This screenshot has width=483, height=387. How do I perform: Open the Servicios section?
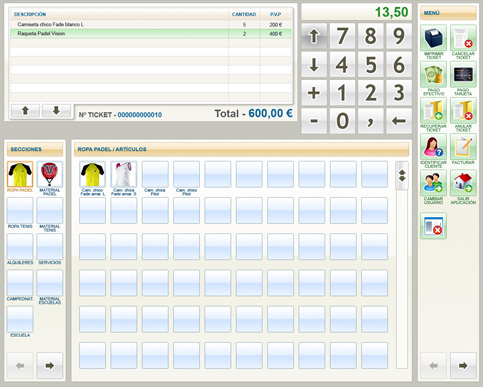(x=50, y=247)
